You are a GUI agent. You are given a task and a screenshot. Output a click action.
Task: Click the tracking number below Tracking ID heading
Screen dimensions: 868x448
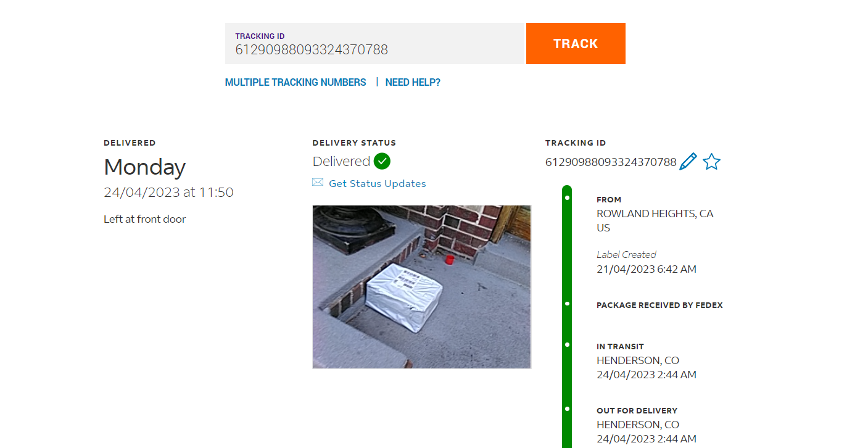click(611, 162)
